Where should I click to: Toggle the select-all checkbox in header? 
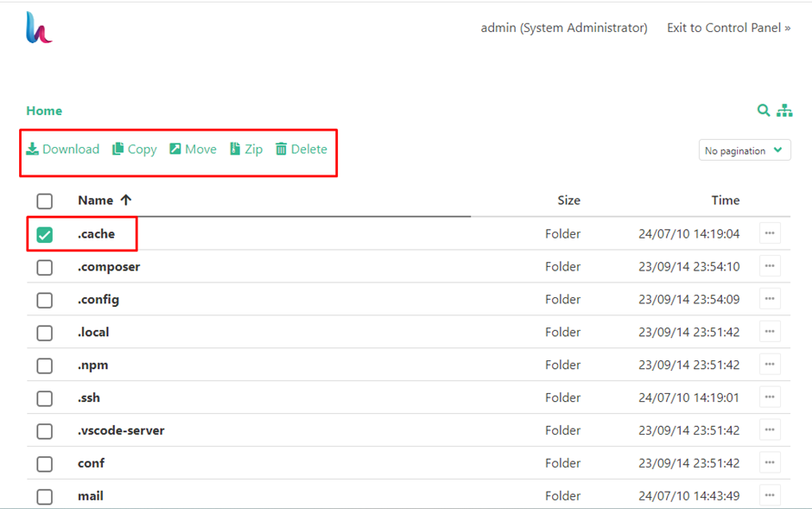click(x=44, y=200)
